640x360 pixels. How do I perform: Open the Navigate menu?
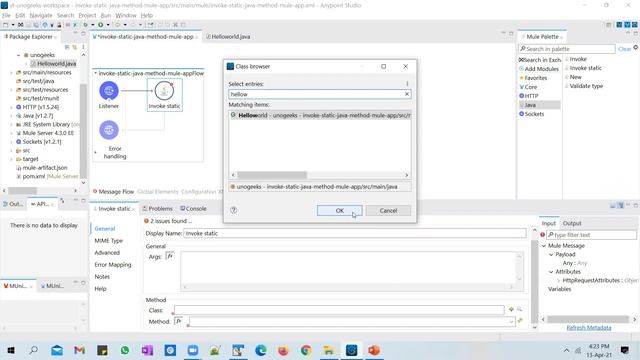(41, 16)
